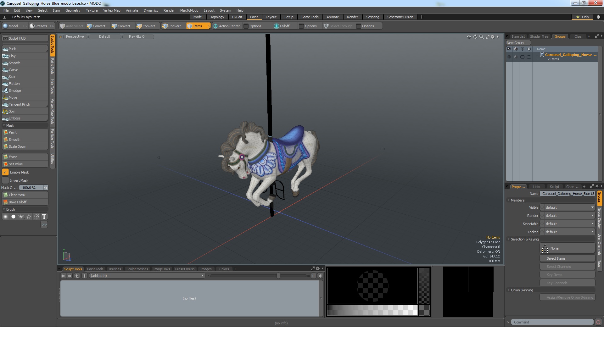Viewport: 604px width, 364px height.
Task: Pick the hard round brush tip icon
Action: [x=13, y=217]
